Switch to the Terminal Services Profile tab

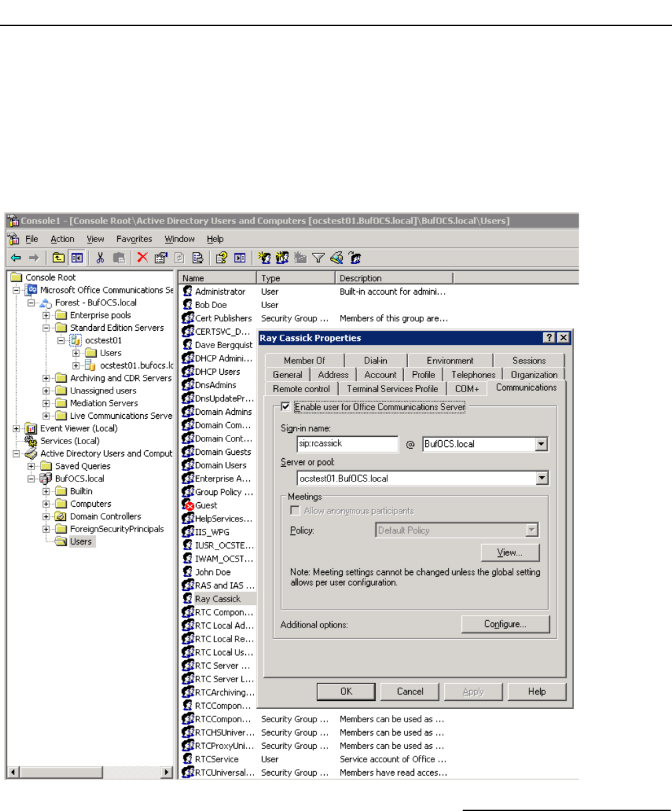393,388
